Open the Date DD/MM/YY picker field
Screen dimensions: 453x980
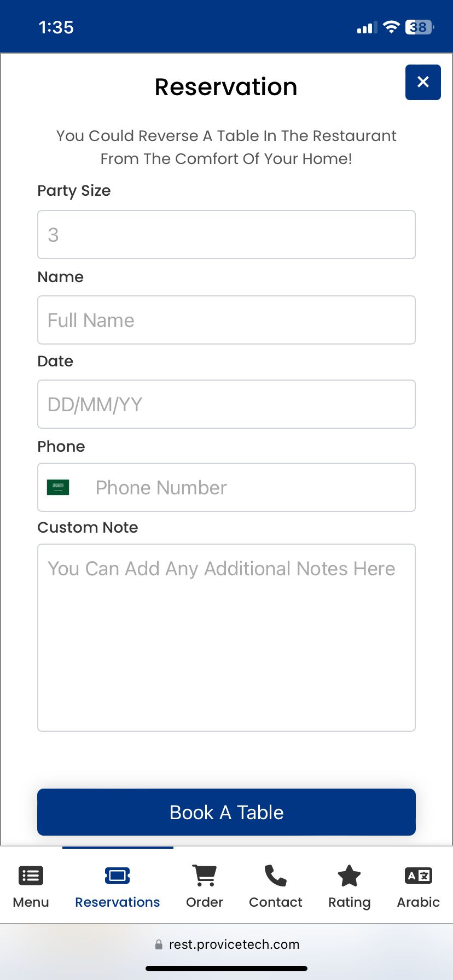226,404
